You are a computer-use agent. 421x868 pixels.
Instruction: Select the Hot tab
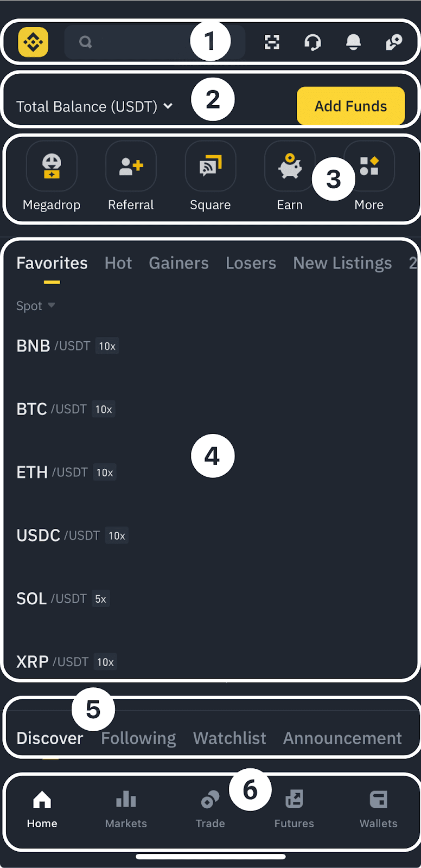coord(118,263)
